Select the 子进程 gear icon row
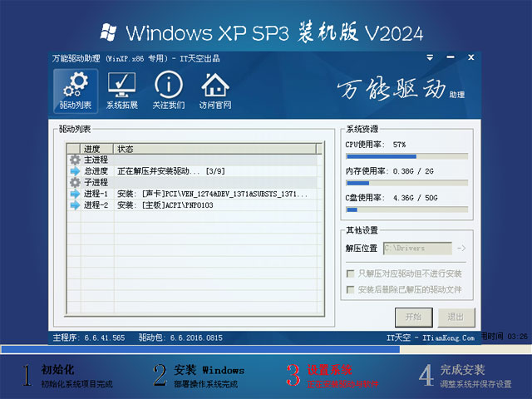This screenshot has width=532, height=399. (x=192, y=182)
